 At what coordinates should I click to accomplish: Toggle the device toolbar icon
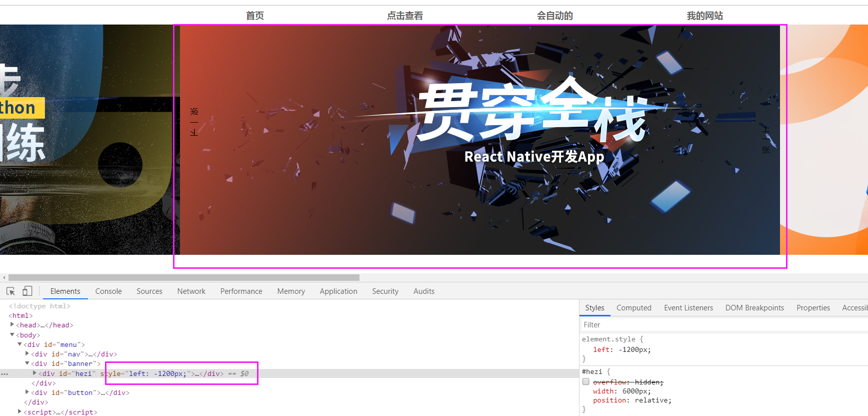[x=27, y=291]
